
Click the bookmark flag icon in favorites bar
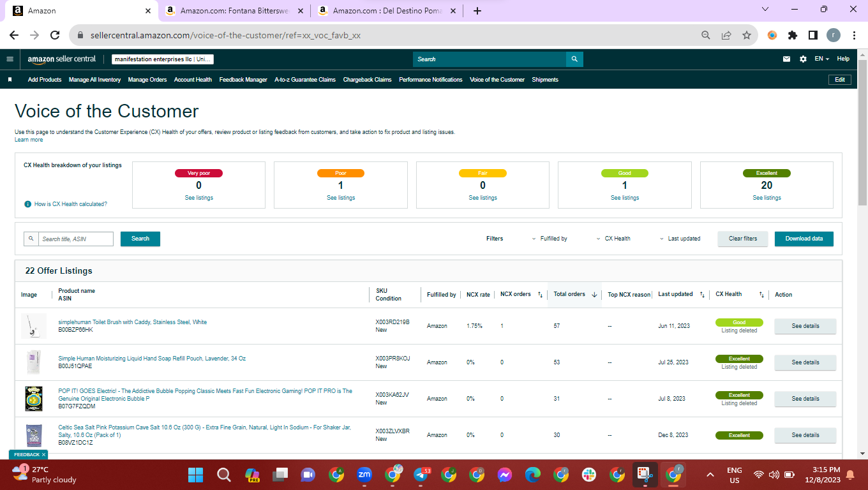click(10, 80)
